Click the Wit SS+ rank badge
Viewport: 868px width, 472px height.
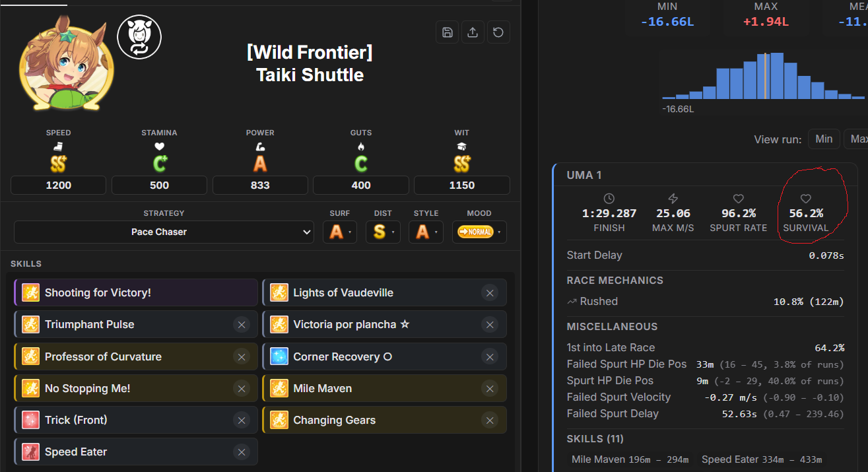point(462,163)
